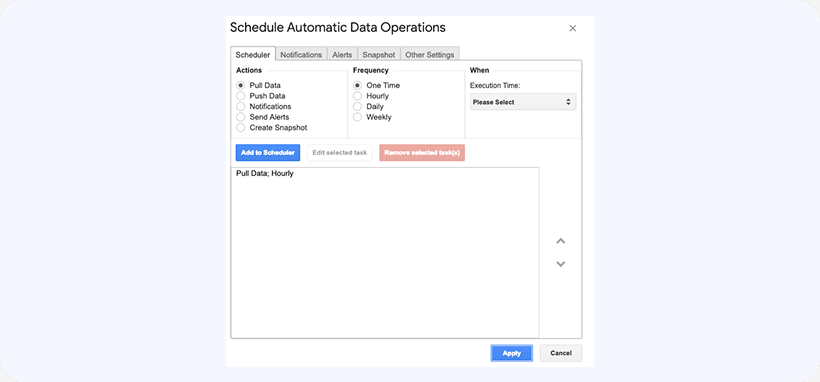Cancel the scheduling dialog
This screenshot has height=382, width=820.
pyautogui.click(x=561, y=353)
